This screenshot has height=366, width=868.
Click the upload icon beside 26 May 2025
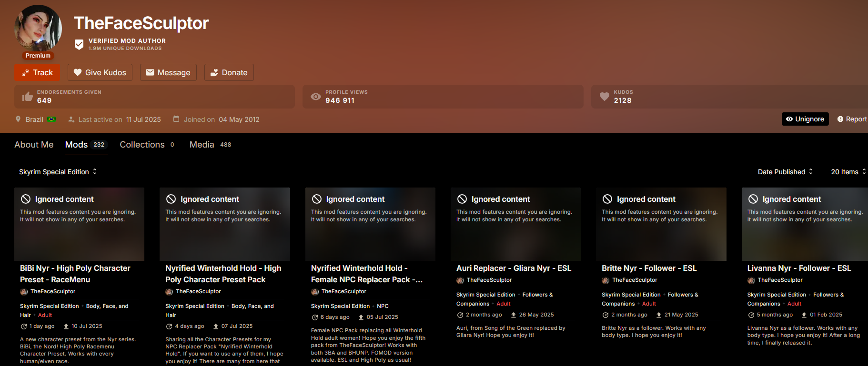pos(514,315)
